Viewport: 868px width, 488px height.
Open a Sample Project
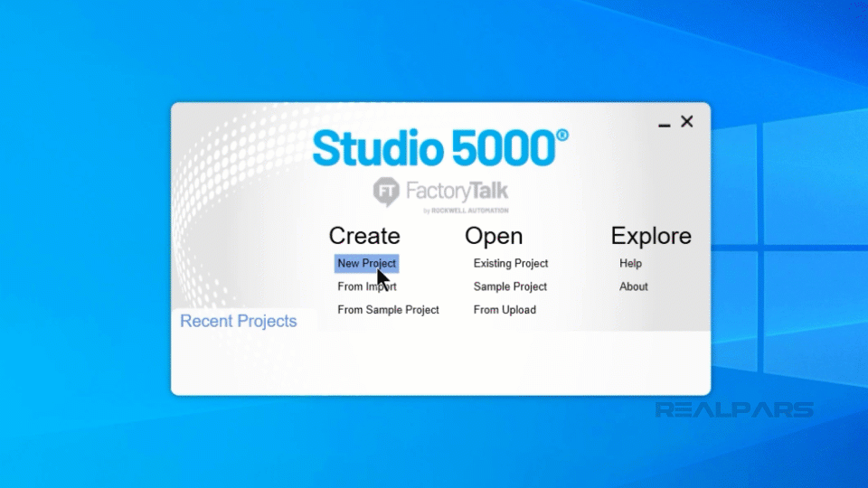coord(510,286)
